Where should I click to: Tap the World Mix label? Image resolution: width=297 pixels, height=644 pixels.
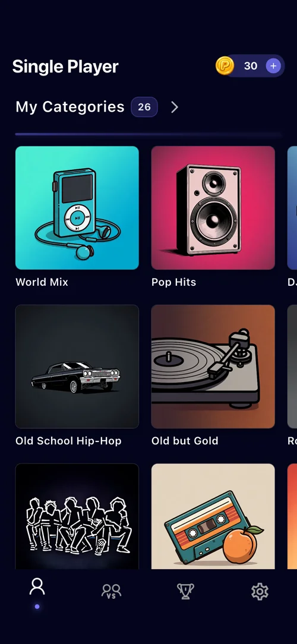coord(42,282)
